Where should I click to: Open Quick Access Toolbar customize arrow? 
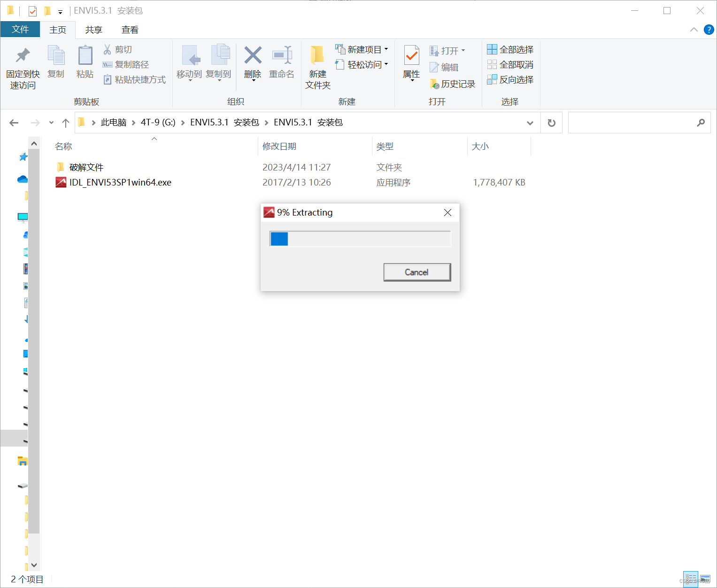60,11
